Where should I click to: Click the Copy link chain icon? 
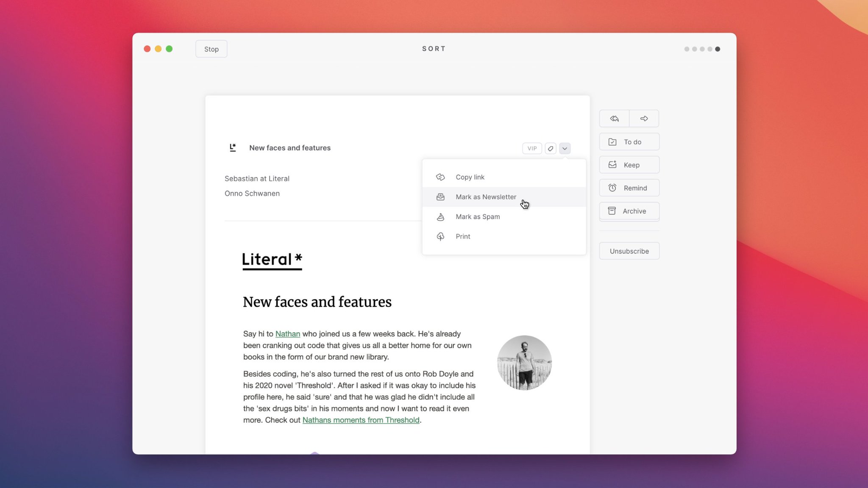(440, 177)
